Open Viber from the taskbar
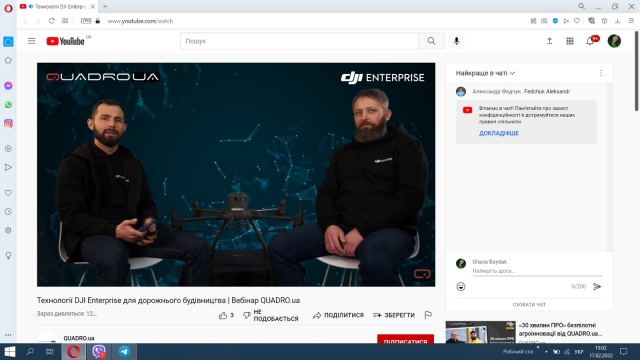640x360 pixels. pyautogui.click(x=99, y=351)
